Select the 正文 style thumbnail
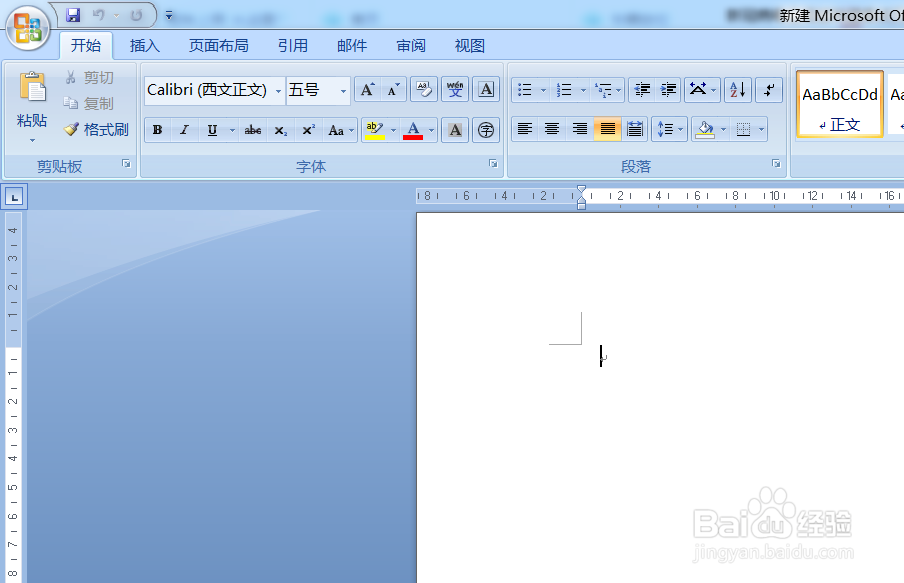 click(839, 104)
